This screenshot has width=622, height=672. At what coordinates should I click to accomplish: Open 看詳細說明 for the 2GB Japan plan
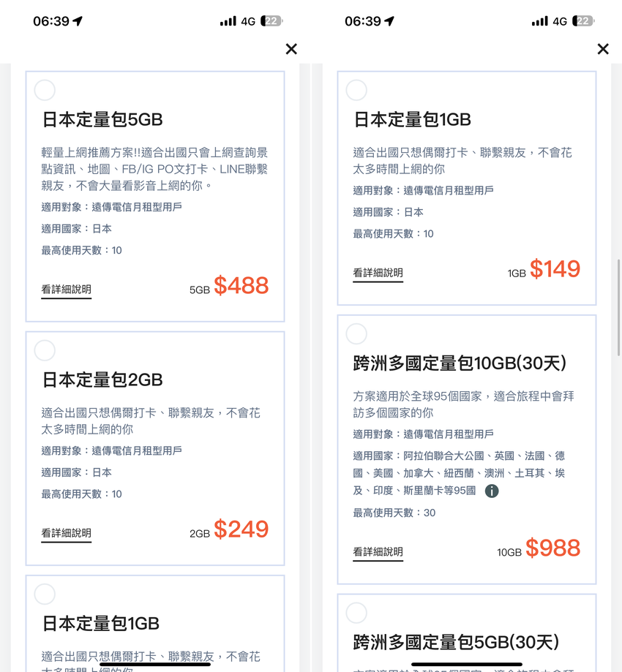[x=66, y=533]
